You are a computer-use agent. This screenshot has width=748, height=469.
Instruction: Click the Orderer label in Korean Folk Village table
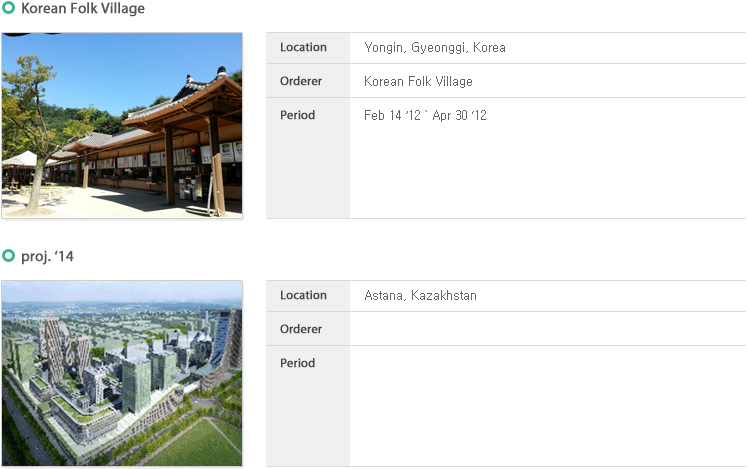point(301,81)
